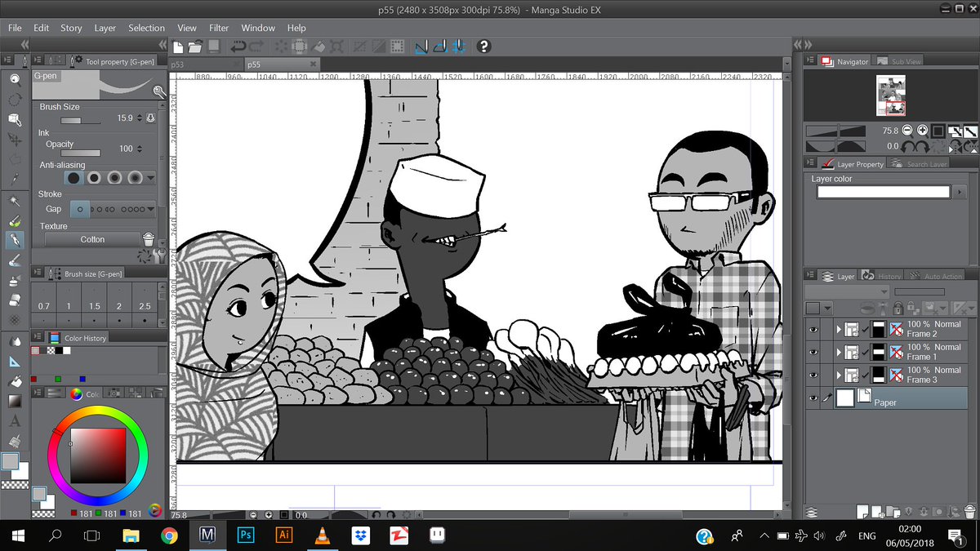The image size is (980, 551).
Task: Select the Auto select magic wand tool
Action: tap(15, 200)
